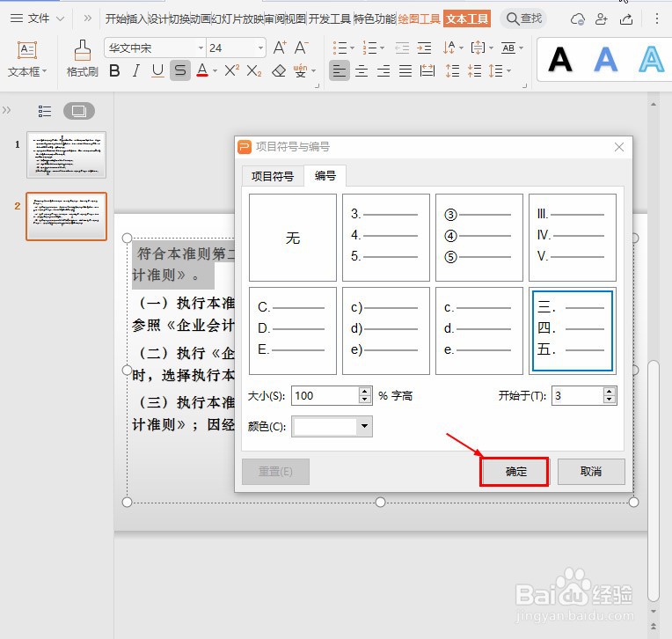The image size is (672, 639).
Task: Switch to the 编号 tab in the dialog
Action: pos(325,175)
